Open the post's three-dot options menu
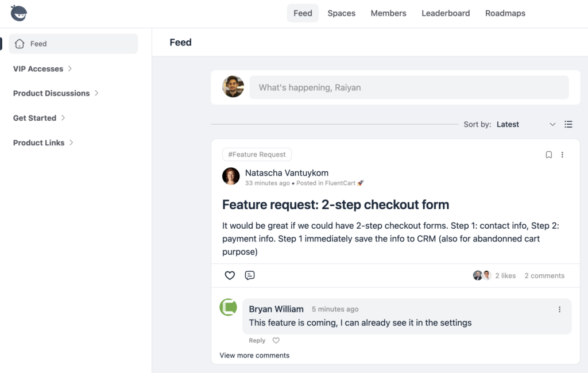The width and height of the screenshot is (588, 373). click(562, 155)
